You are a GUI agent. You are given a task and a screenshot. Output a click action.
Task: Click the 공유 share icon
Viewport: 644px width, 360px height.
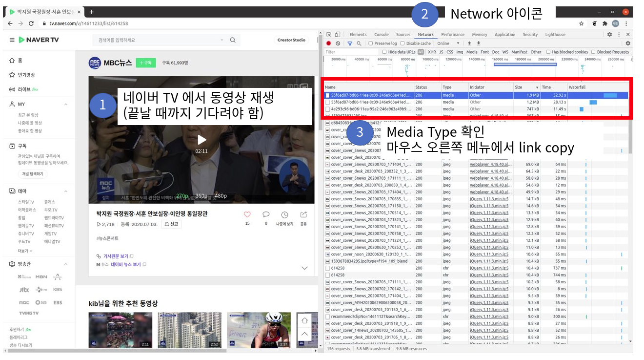(303, 214)
